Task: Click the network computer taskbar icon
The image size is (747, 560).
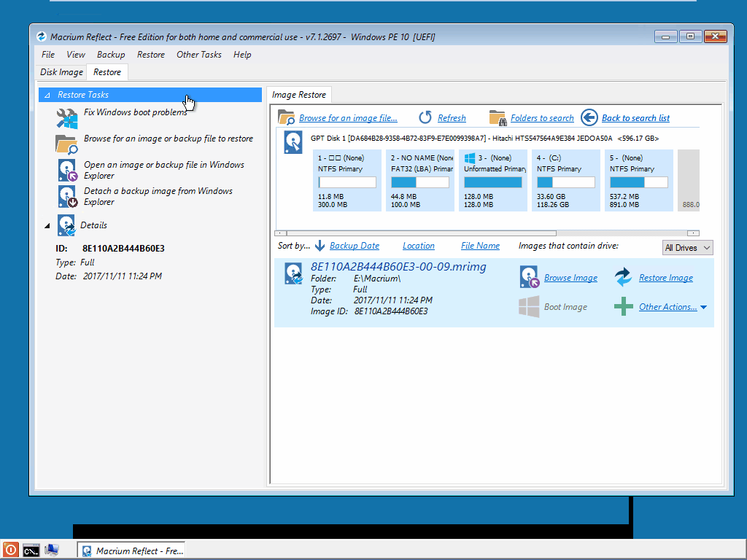Action: tap(52, 551)
